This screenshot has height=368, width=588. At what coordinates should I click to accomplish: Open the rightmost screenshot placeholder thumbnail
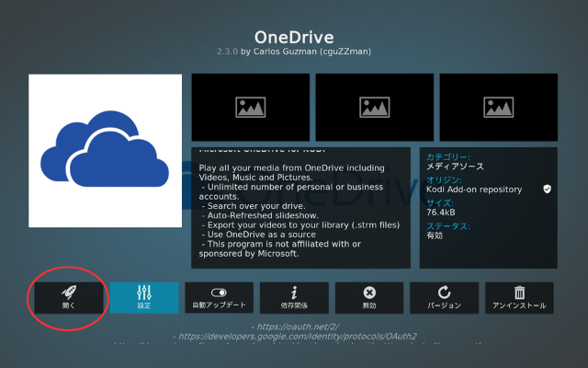click(497, 108)
